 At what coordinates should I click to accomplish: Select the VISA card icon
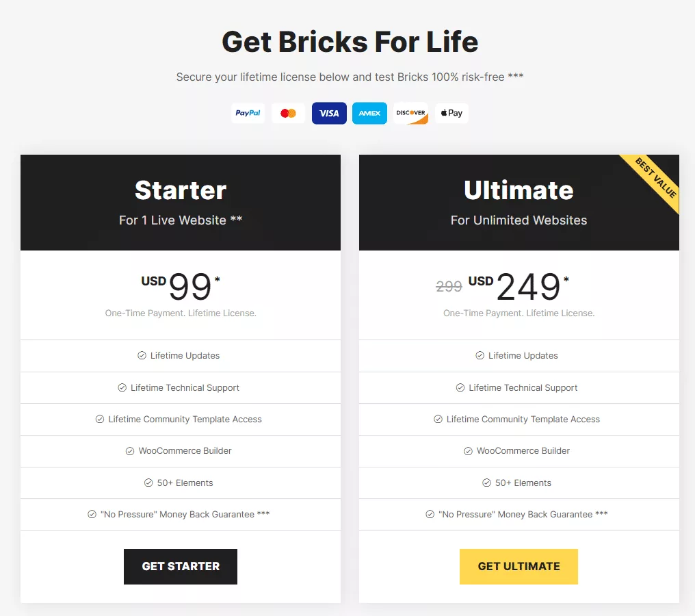pyautogui.click(x=329, y=113)
